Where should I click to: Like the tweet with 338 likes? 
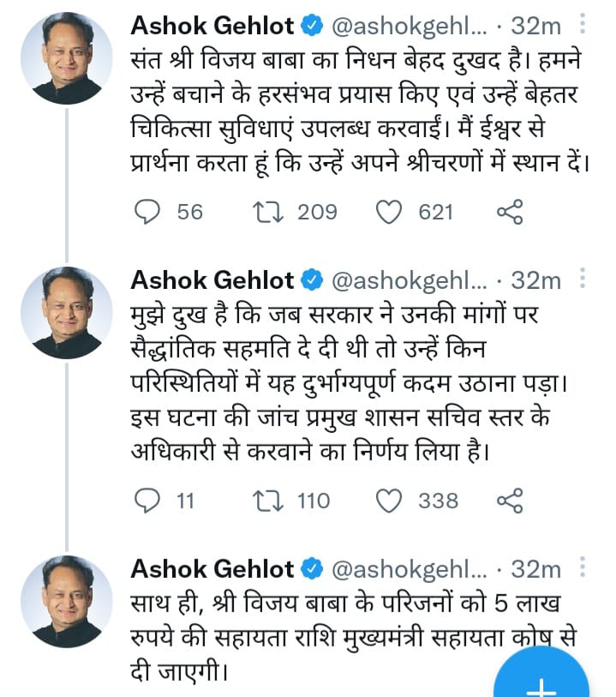click(x=391, y=501)
